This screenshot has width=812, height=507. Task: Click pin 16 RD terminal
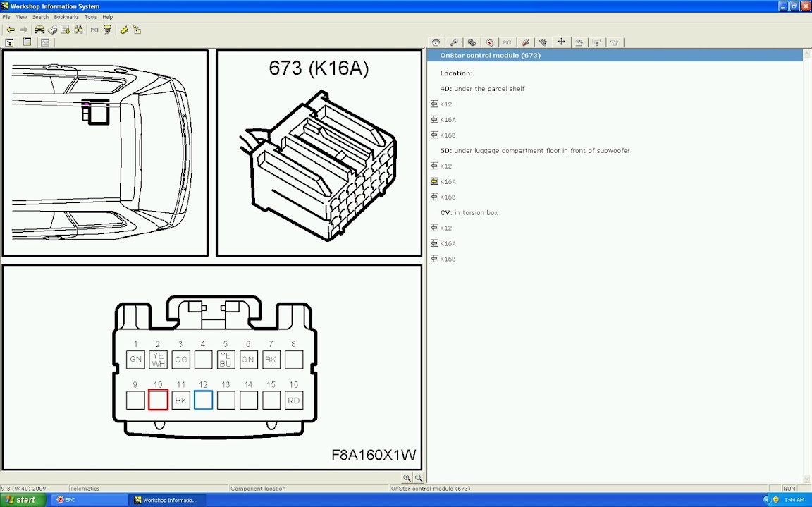point(294,401)
